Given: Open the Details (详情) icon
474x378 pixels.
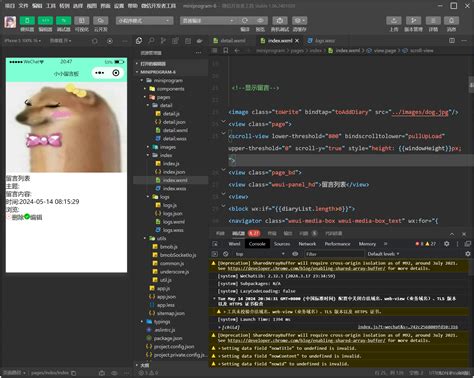Looking at the screenshot, I should coord(433,21).
